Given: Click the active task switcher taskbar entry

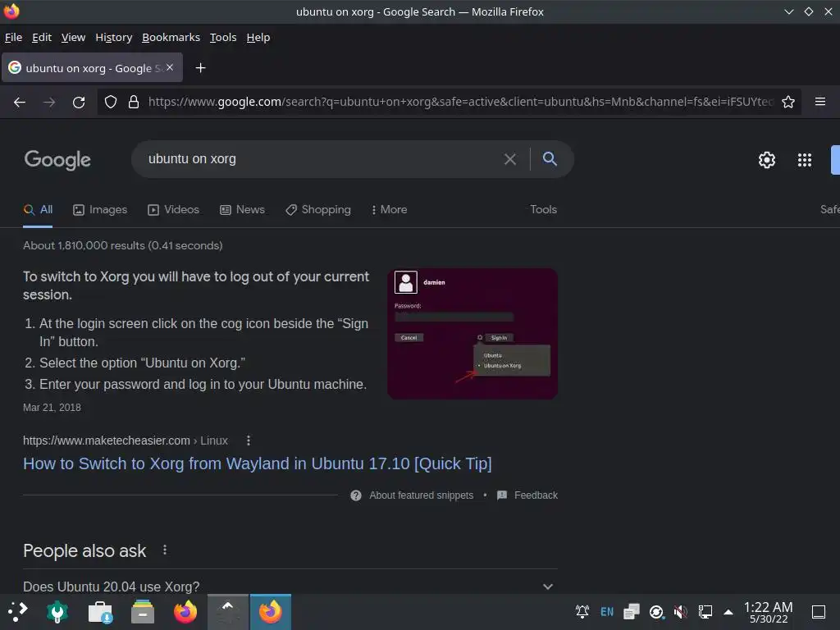Looking at the screenshot, I should click(x=228, y=612).
